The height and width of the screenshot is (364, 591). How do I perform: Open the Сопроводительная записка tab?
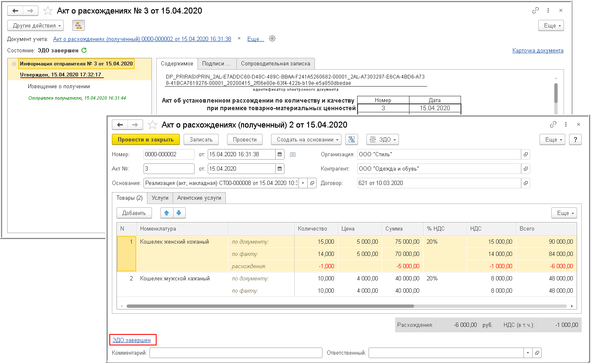(275, 64)
